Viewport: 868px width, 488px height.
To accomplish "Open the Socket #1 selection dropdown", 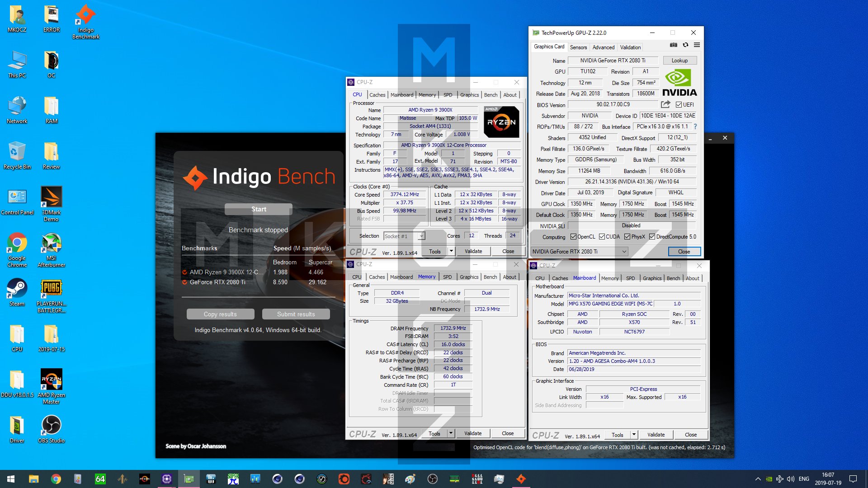I will [404, 236].
